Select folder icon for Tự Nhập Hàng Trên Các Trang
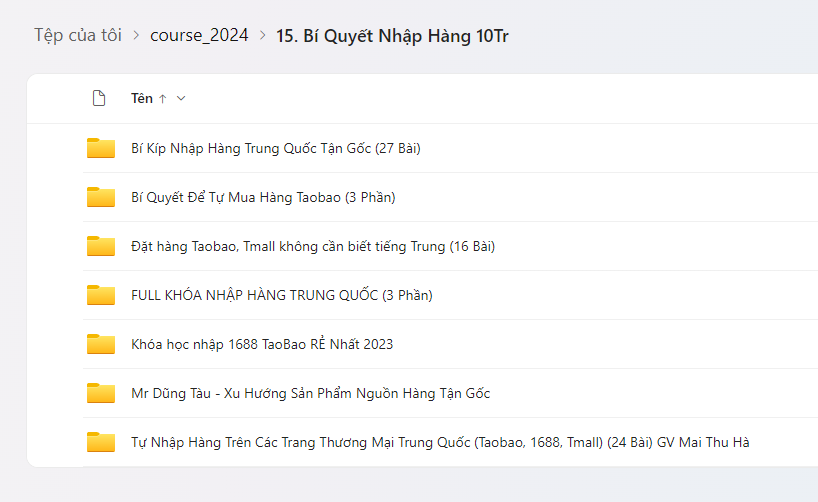Viewport: 818px width, 502px height. 101,442
